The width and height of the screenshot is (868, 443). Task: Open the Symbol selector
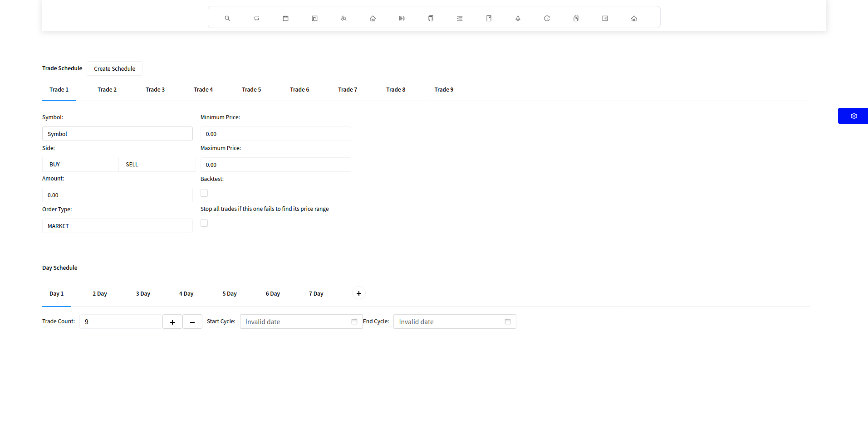[117, 134]
